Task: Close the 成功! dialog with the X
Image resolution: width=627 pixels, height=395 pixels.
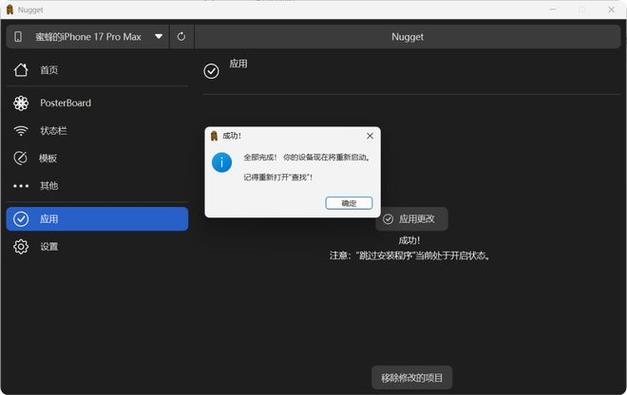Action: 370,136
